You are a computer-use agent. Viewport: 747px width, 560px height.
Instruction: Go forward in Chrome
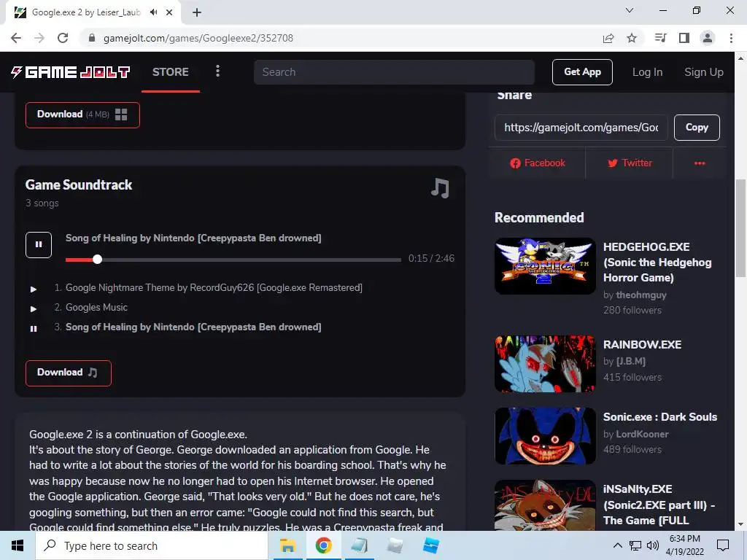pos(39,38)
